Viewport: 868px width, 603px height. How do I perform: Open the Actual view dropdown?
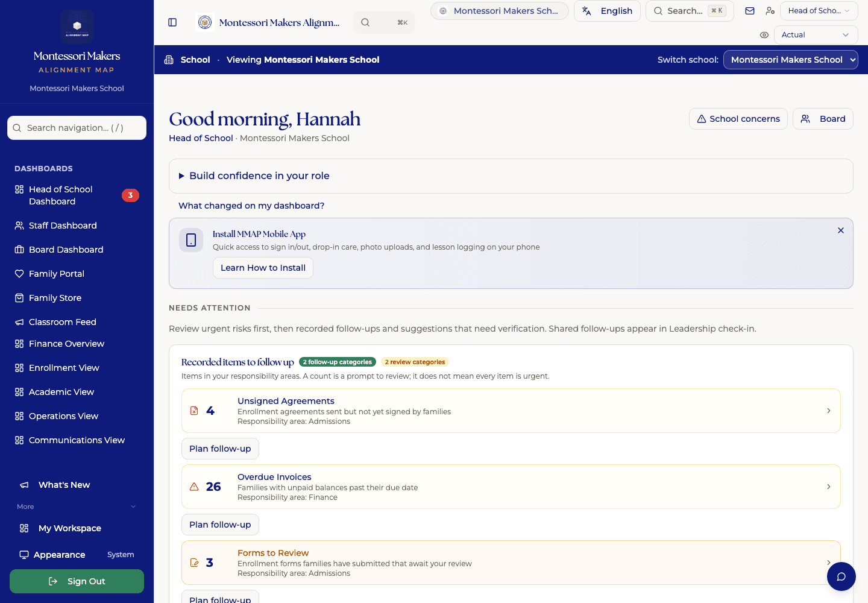click(x=816, y=35)
